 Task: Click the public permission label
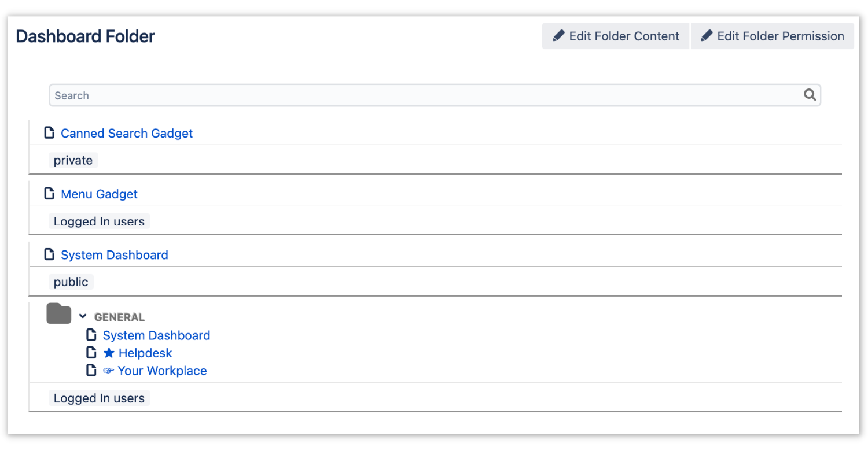click(x=71, y=282)
